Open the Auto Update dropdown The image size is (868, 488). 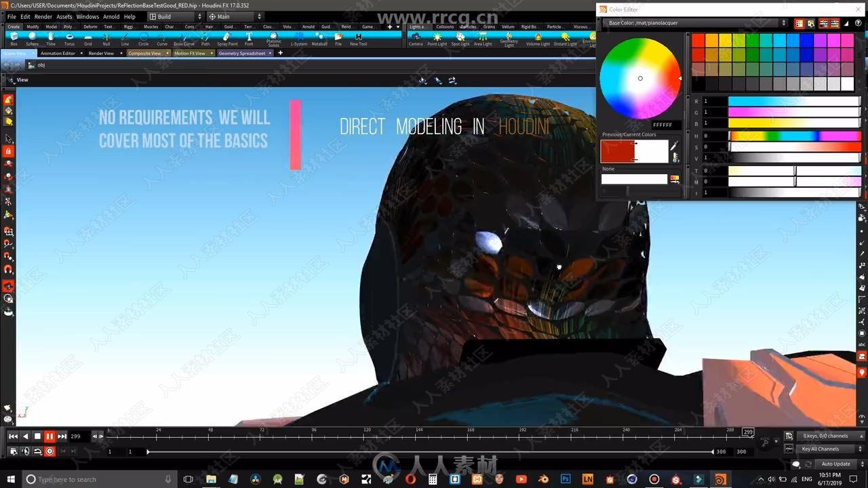pyautogui.click(x=840, y=464)
